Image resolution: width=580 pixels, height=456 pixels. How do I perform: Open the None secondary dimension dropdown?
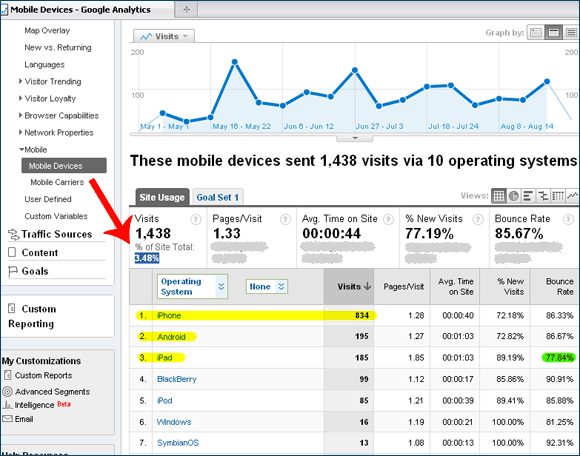[x=267, y=287]
